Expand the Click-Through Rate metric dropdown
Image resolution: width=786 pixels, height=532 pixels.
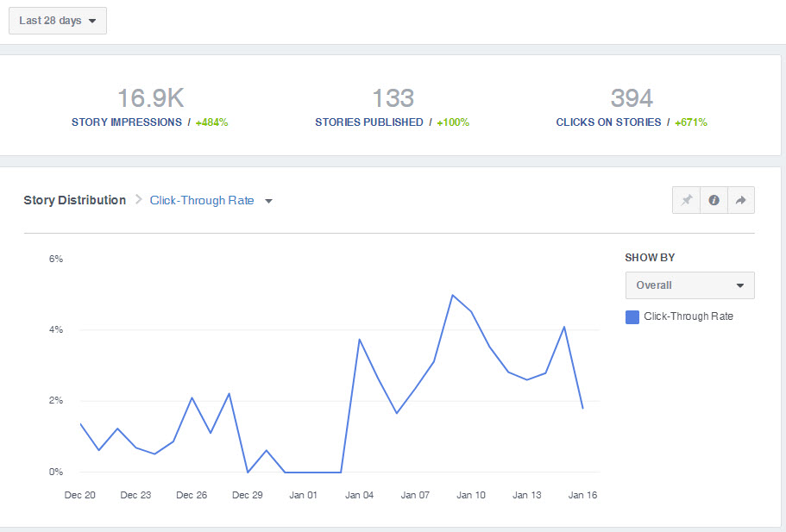tap(211, 200)
